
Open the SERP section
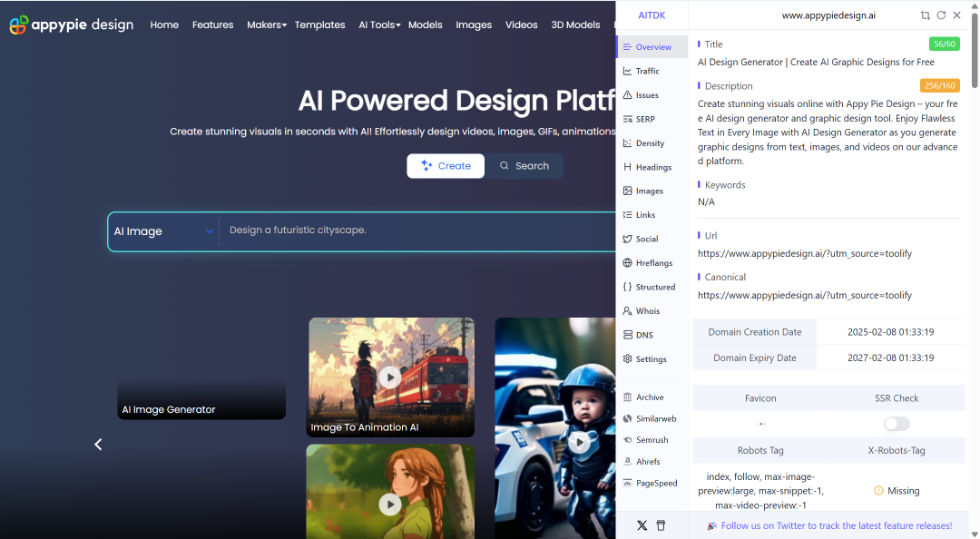pyautogui.click(x=652, y=119)
